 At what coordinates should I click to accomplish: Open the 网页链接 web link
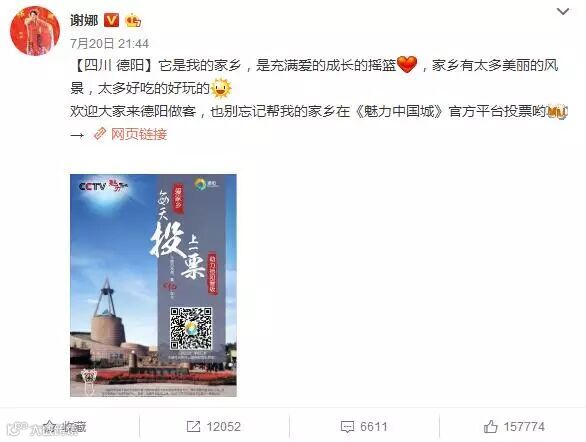139,134
